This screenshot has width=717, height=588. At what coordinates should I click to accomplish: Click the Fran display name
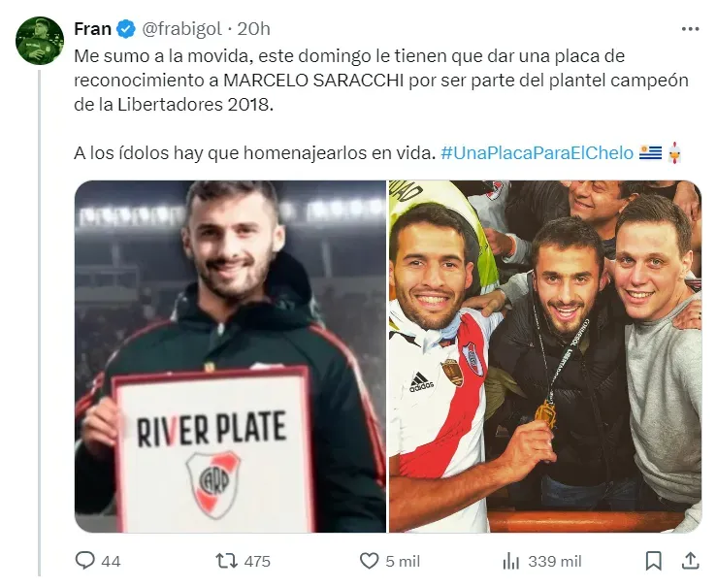92,29
